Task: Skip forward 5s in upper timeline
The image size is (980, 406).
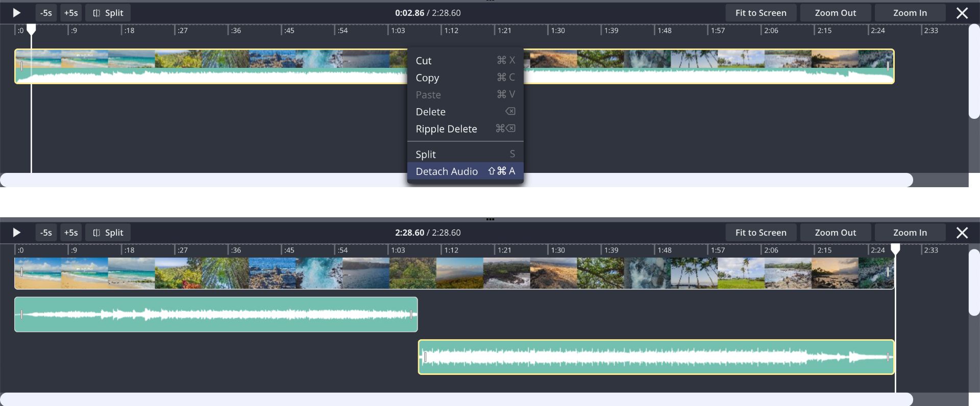Action: [71, 13]
